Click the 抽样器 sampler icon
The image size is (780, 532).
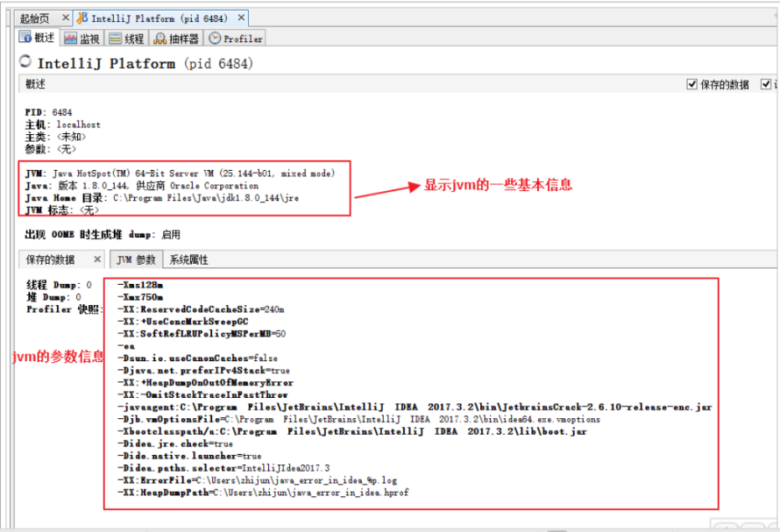point(160,39)
